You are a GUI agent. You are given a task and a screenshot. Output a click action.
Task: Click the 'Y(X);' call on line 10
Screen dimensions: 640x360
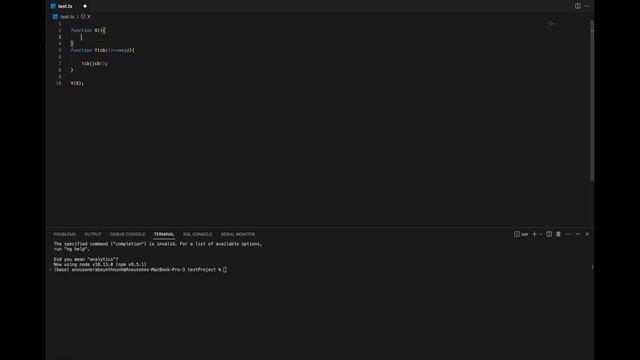click(x=77, y=83)
